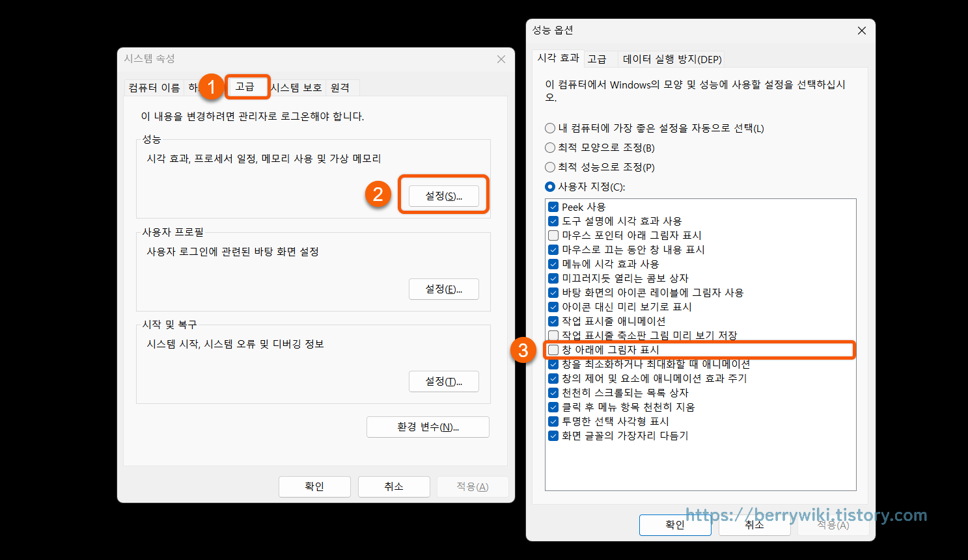This screenshot has height=560, width=968.
Task: Enable 작업 표시줄 축소판 그림 미리 보기 저장
Action: point(553,336)
